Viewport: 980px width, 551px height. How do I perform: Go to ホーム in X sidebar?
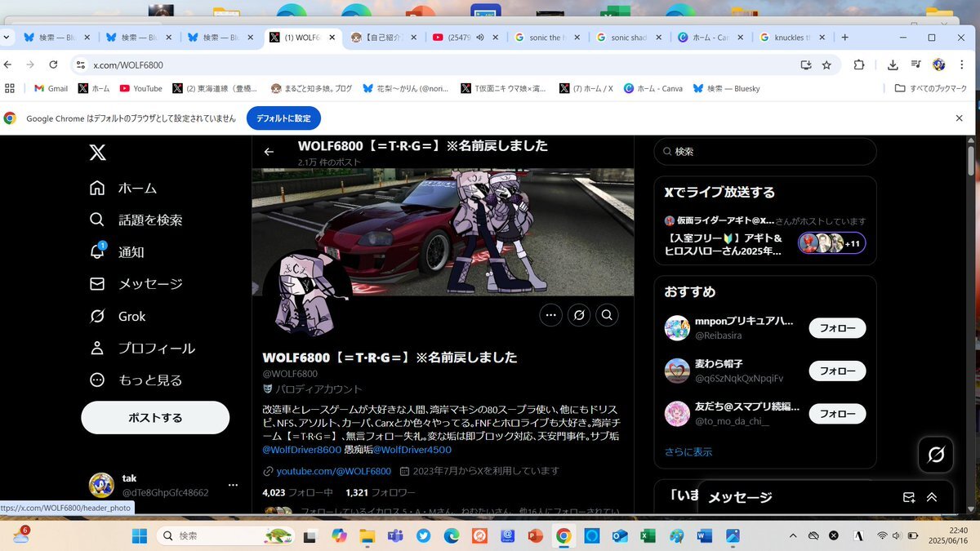click(x=123, y=188)
